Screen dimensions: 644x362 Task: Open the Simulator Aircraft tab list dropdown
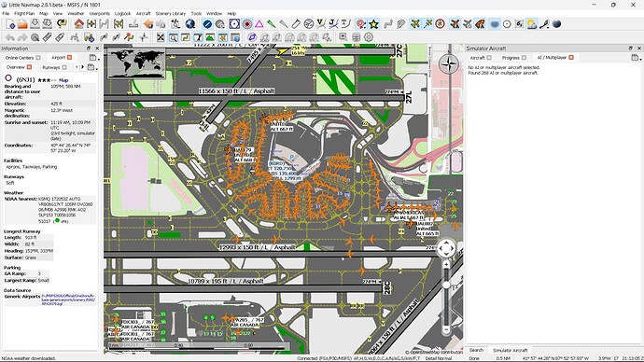[x=637, y=58]
